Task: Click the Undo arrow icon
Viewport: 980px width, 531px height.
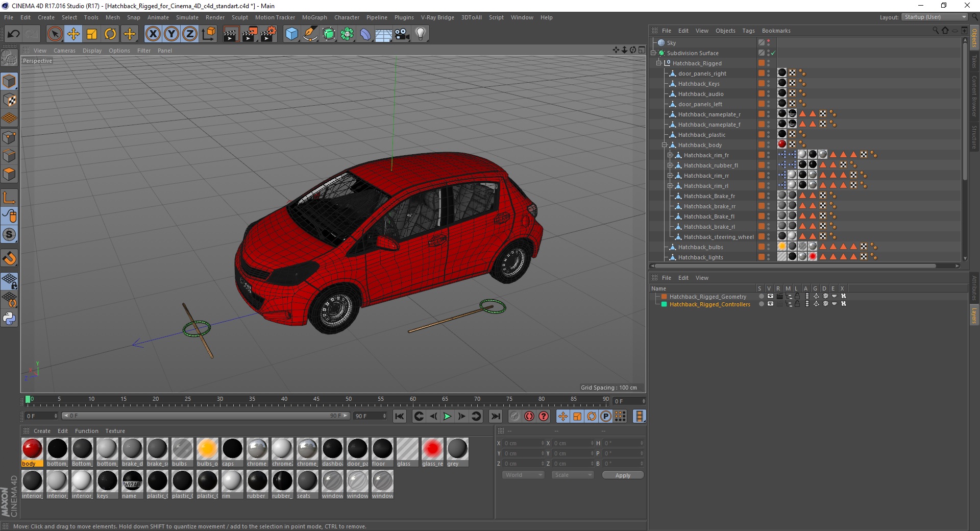Action: pyautogui.click(x=13, y=34)
